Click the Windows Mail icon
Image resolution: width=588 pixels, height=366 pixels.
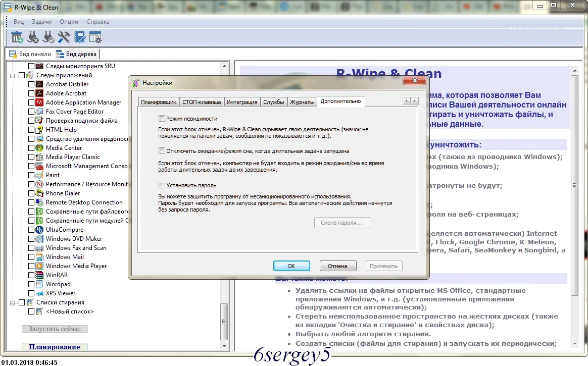coord(39,257)
